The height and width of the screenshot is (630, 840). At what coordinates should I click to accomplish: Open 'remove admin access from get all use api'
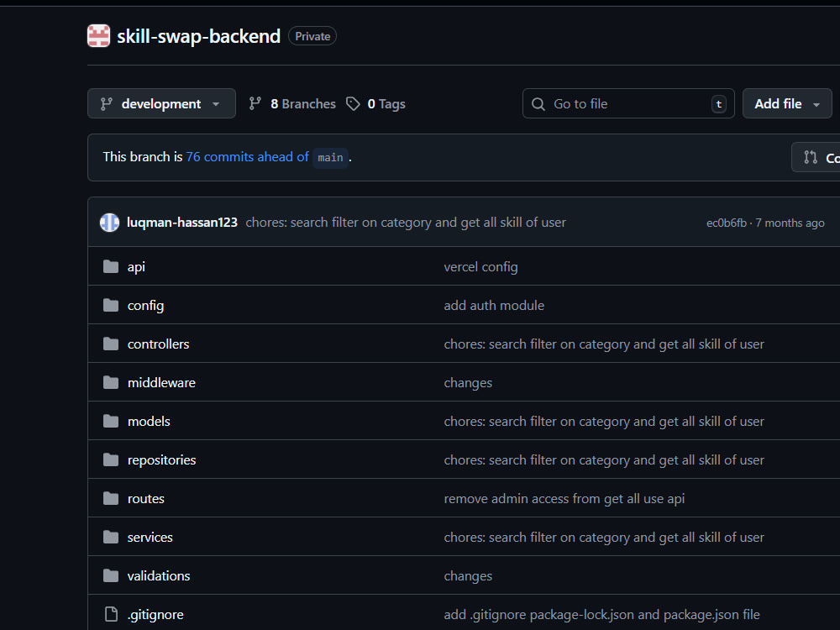564,498
